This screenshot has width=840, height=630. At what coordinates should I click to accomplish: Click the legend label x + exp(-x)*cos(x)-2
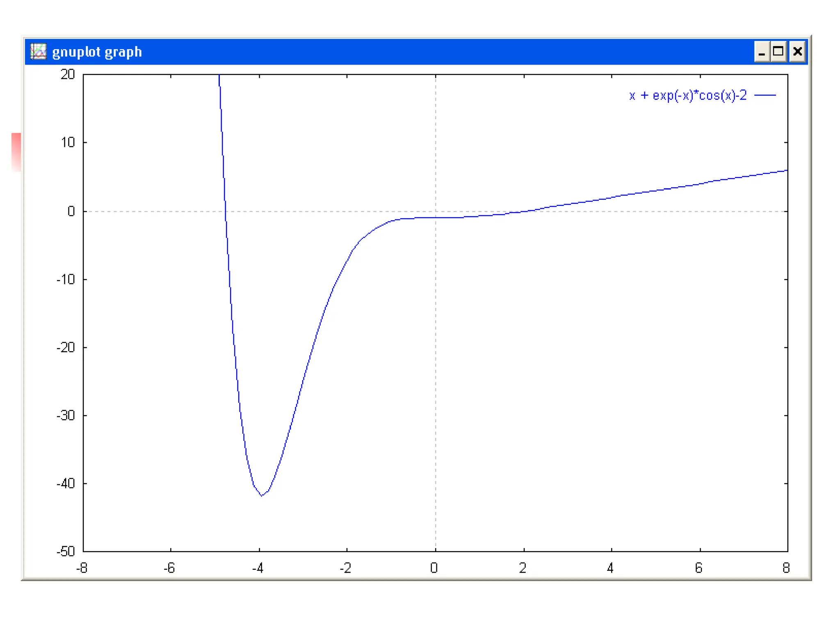(x=688, y=96)
